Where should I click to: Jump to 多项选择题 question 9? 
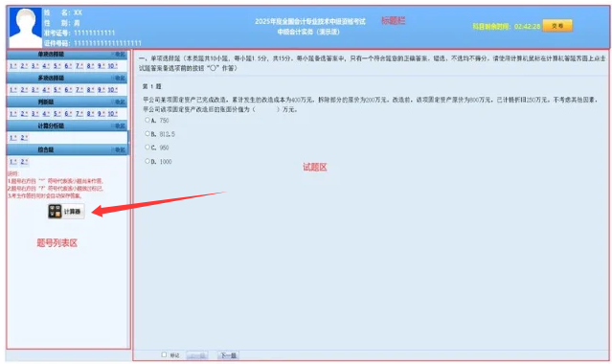point(102,90)
